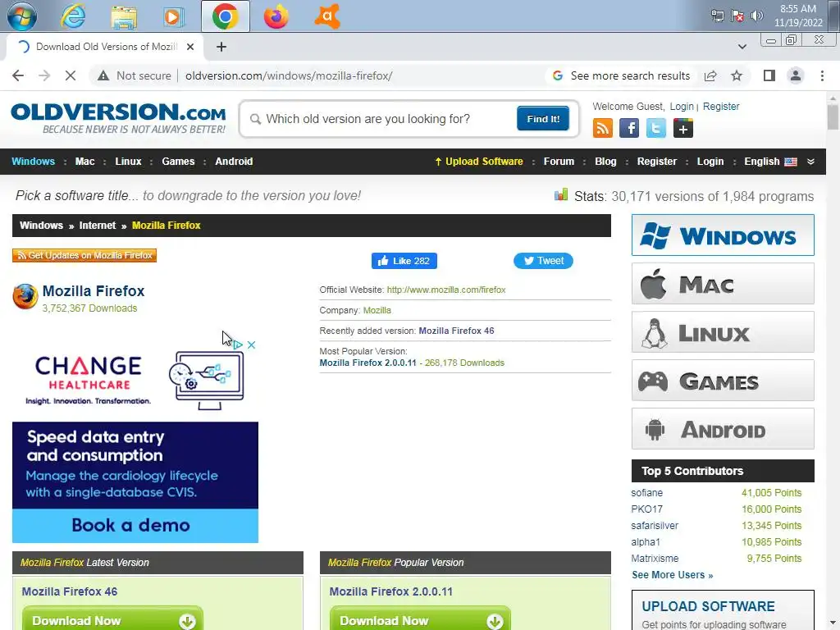Select the Games navigation item
This screenshot has height=630, width=840.
coord(178,162)
